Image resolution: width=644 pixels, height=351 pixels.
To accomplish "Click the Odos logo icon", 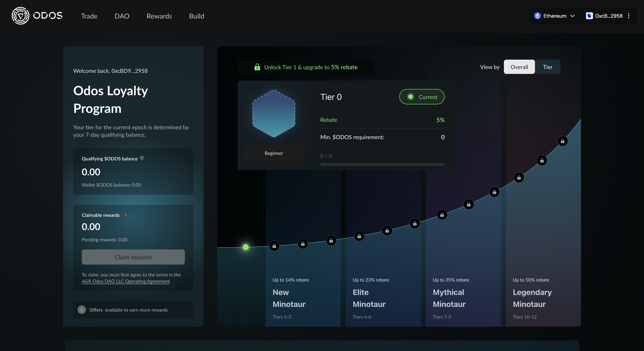I will coord(20,16).
